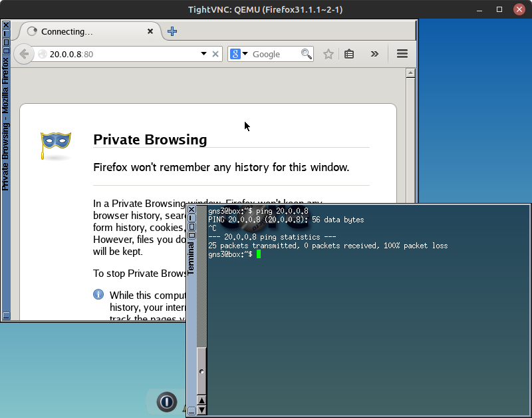Open the Google search engine selector

click(x=239, y=54)
